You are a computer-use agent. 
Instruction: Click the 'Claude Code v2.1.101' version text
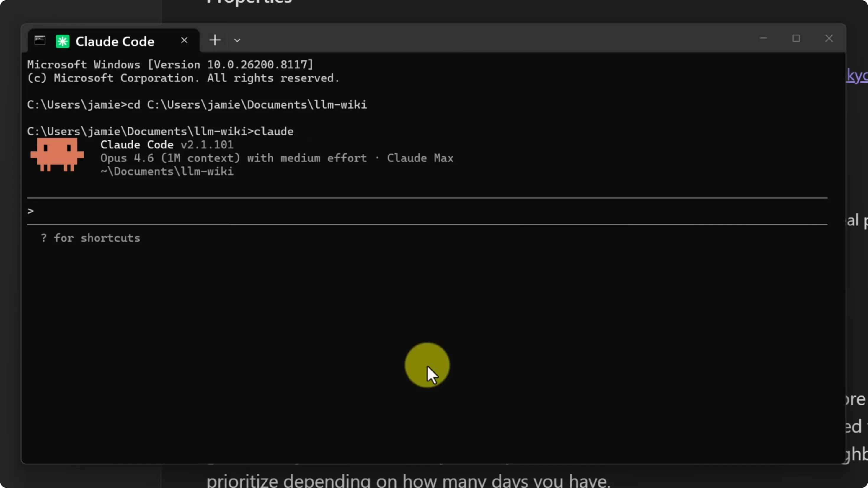(167, 145)
